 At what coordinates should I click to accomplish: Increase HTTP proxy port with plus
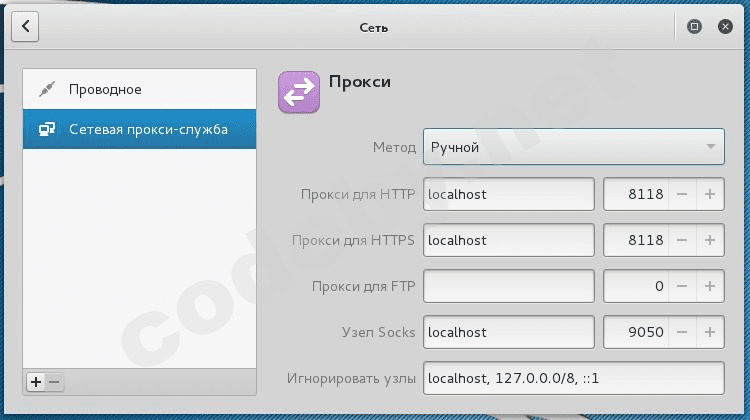click(710, 194)
